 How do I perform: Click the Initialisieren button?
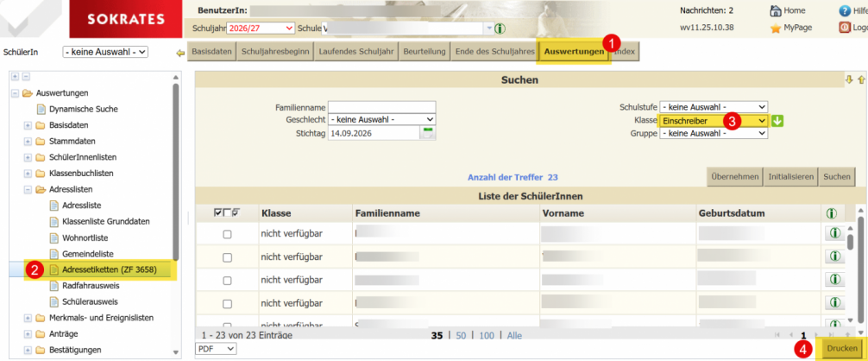pos(790,177)
